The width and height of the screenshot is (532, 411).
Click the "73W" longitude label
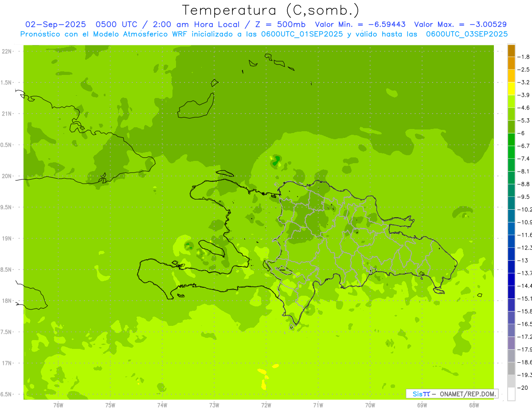(x=214, y=405)
